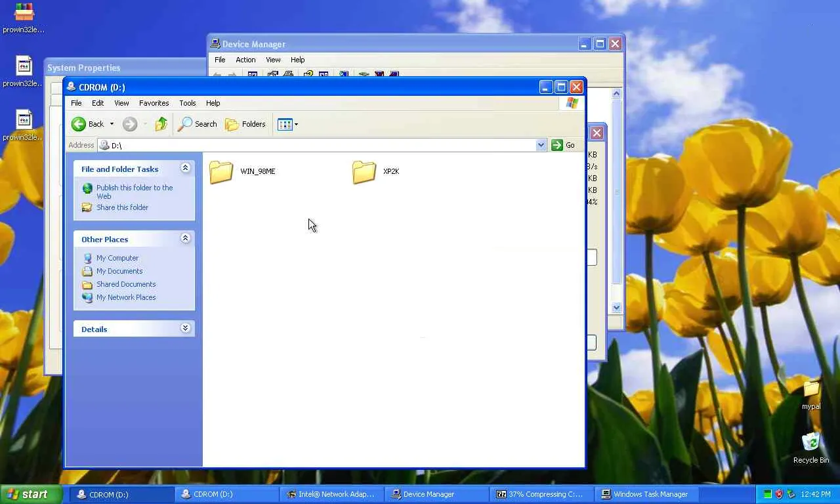The image size is (840, 504).
Task: Switch to second CDROM (D:) taskbar button
Action: pyautogui.click(x=227, y=494)
